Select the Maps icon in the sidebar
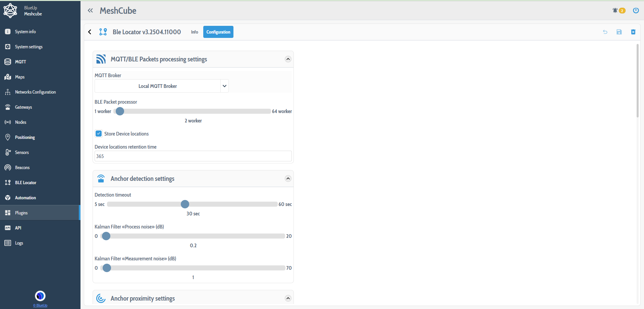Screen dimensions: 644x309 coord(7,77)
